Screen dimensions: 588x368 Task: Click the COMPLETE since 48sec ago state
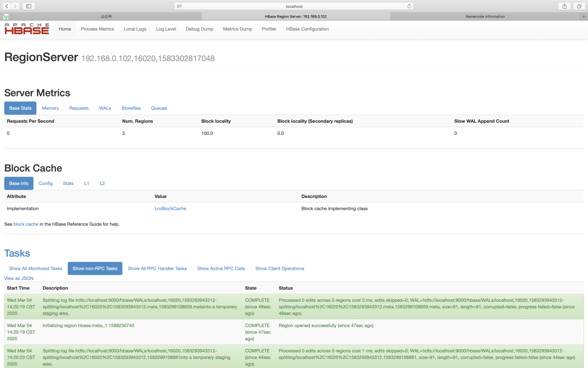coord(258,307)
